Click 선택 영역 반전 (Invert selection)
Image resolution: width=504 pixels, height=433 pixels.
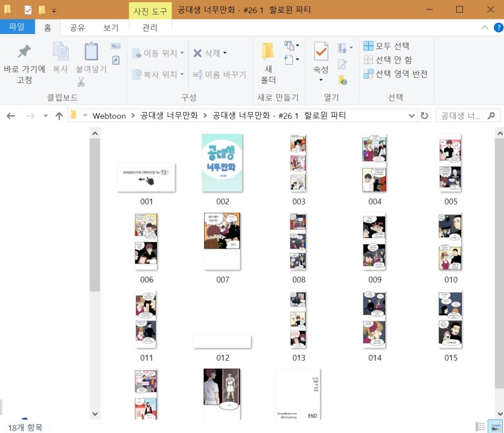(396, 74)
